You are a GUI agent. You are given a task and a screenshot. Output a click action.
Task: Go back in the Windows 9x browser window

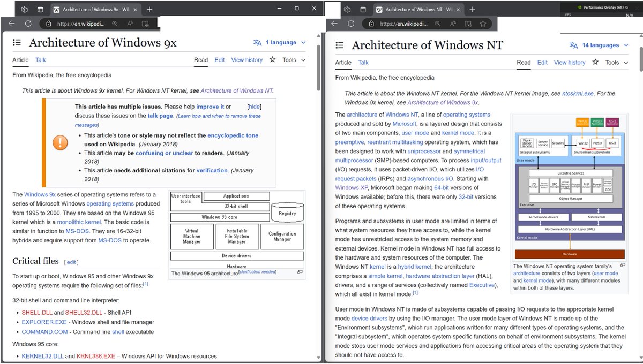tap(12, 24)
